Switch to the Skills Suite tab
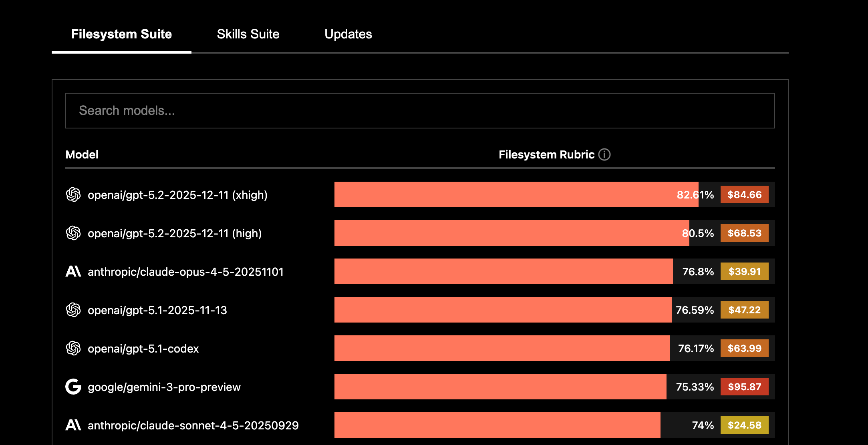Viewport: 868px width, 445px height. [x=248, y=34]
